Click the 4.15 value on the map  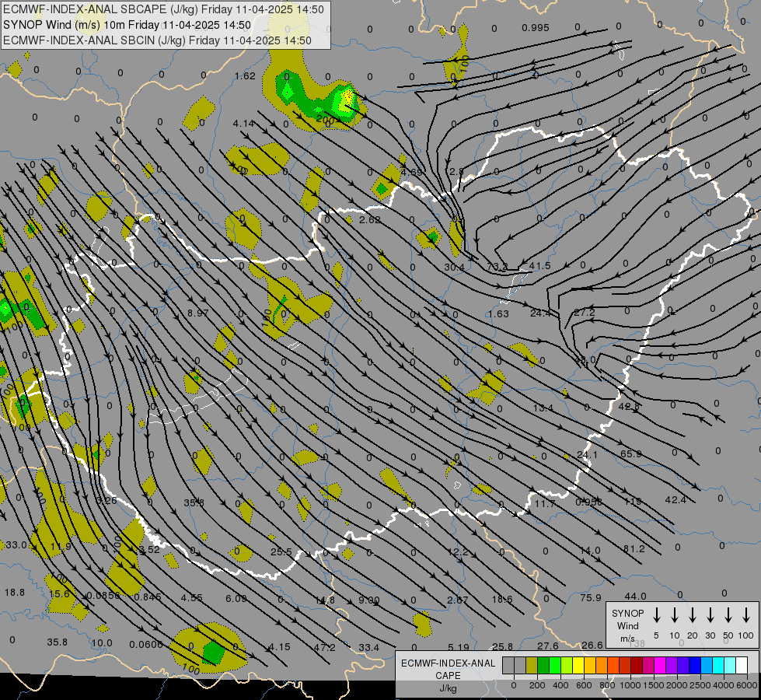click(x=280, y=647)
